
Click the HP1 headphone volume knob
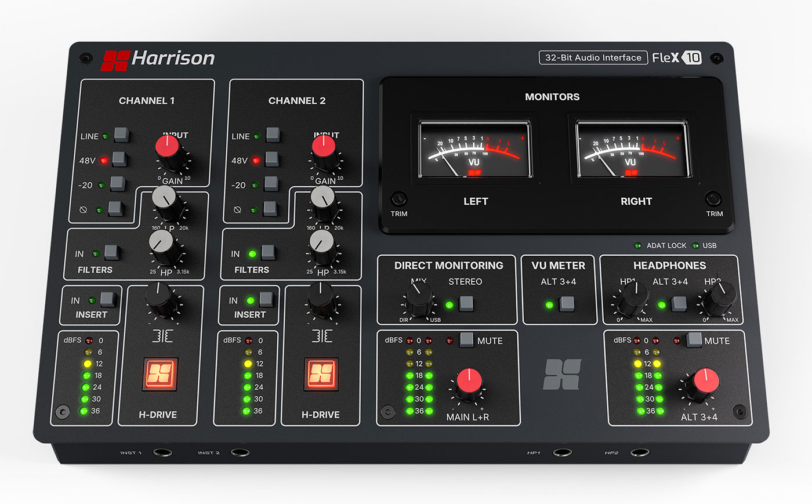point(632,299)
